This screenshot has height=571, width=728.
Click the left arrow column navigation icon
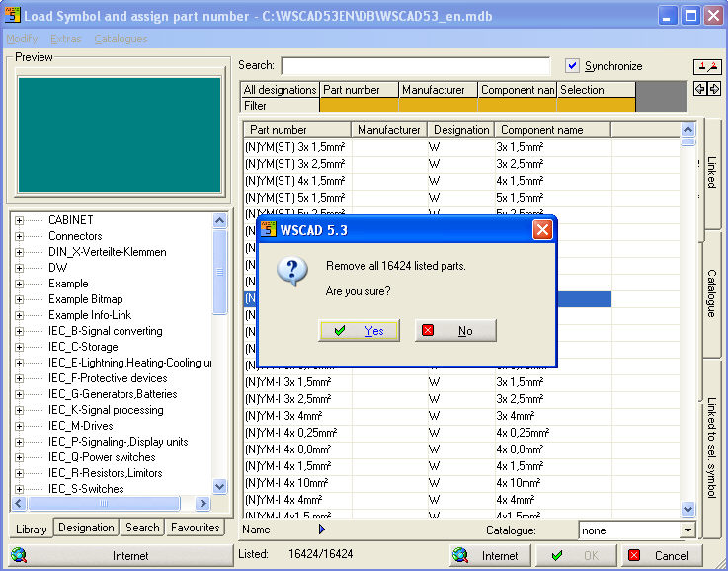coord(699,88)
